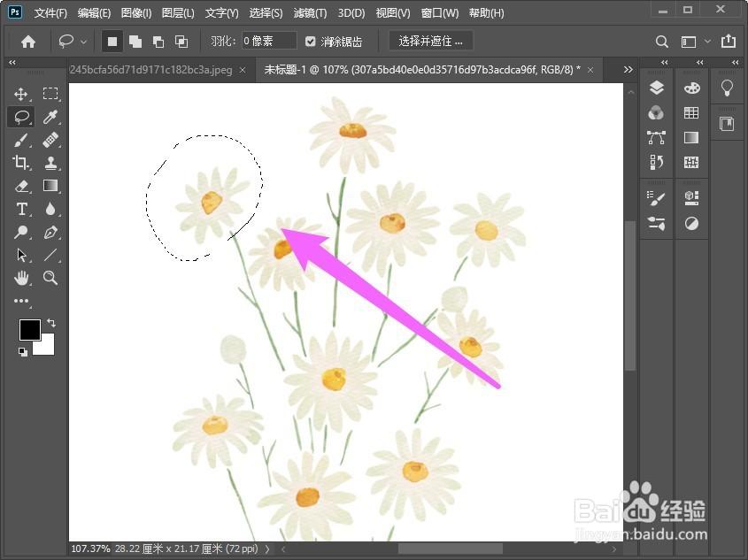
Task: Select the Line tool
Action: click(50, 255)
